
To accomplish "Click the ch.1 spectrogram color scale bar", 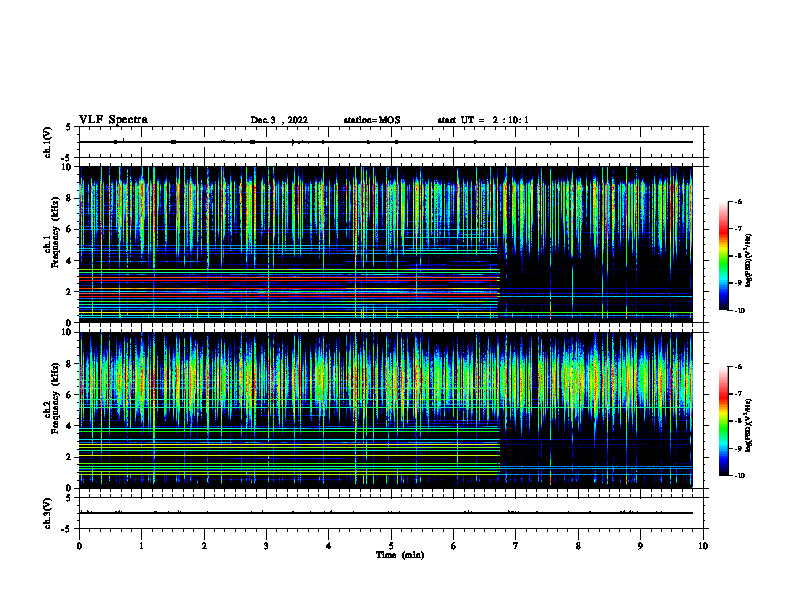I will pyautogui.click(x=724, y=256).
